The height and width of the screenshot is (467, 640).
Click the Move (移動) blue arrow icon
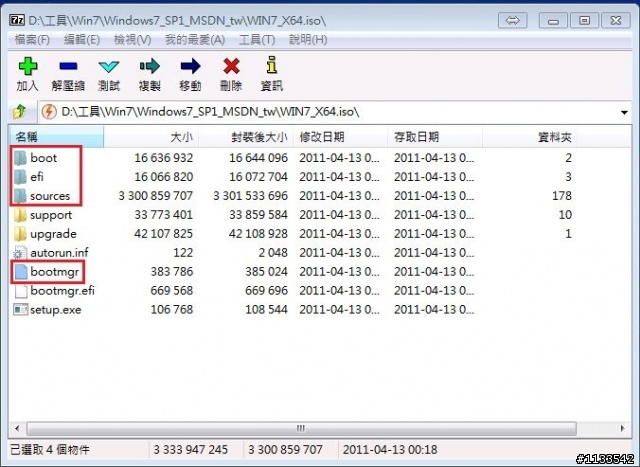coord(190,66)
